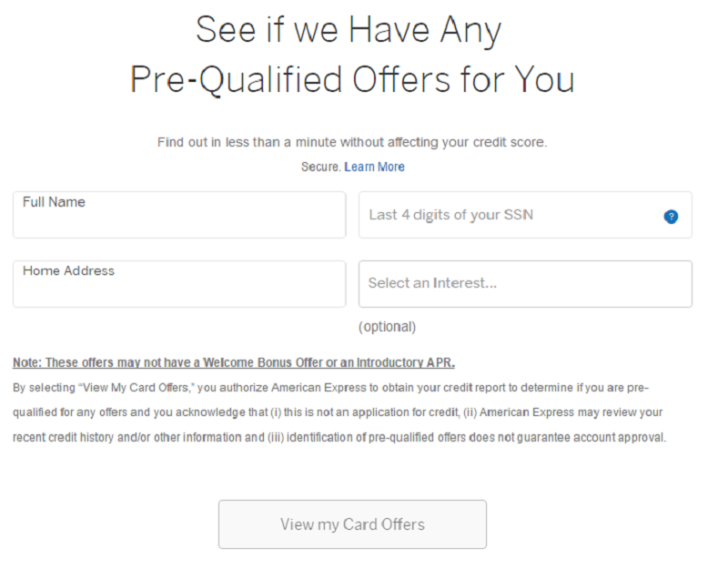Focus the Full Name input field
The image size is (728, 569).
point(179,222)
